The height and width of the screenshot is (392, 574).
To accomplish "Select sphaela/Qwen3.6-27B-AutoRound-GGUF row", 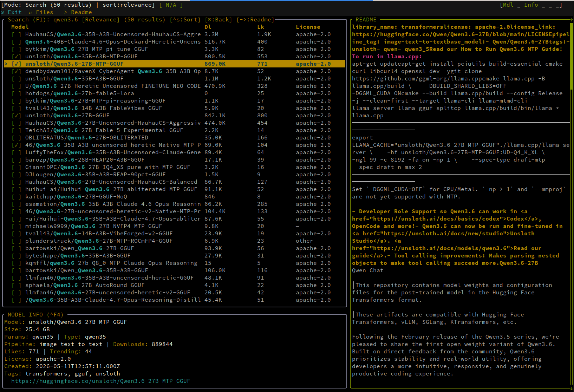I will pyautogui.click(x=175, y=285).
